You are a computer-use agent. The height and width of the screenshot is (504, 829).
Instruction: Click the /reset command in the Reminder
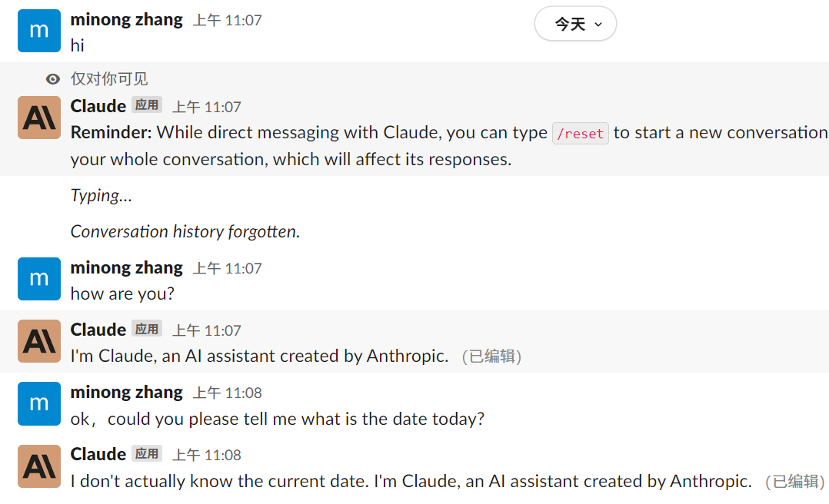[581, 133]
